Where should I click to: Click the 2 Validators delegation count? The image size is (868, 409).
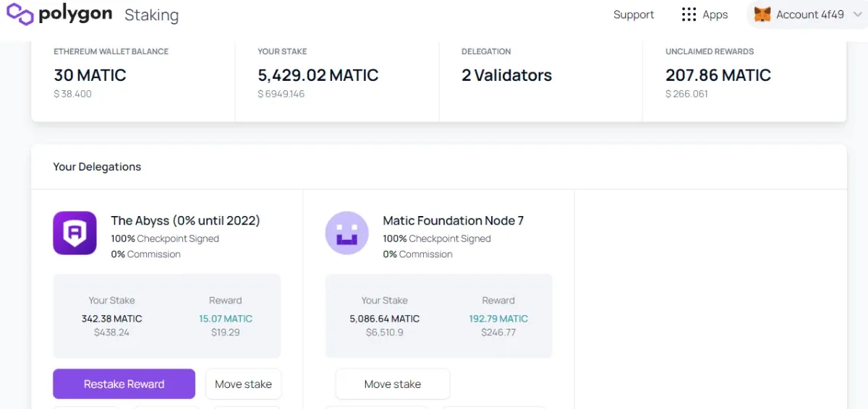(506, 75)
